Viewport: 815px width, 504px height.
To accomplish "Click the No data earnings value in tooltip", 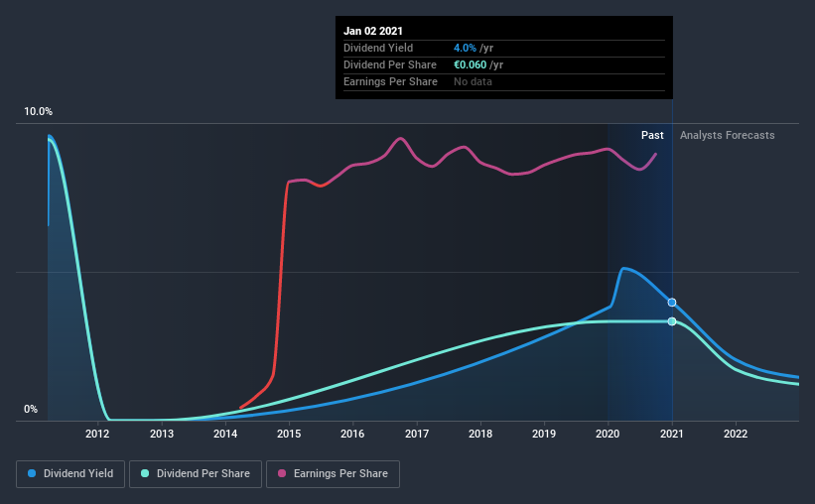I will click(x=473, y=81).
